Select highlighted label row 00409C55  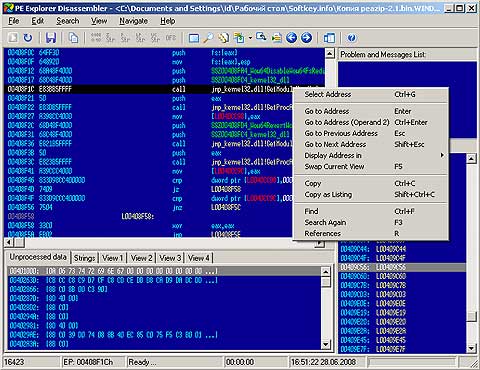tap(402, 267)
